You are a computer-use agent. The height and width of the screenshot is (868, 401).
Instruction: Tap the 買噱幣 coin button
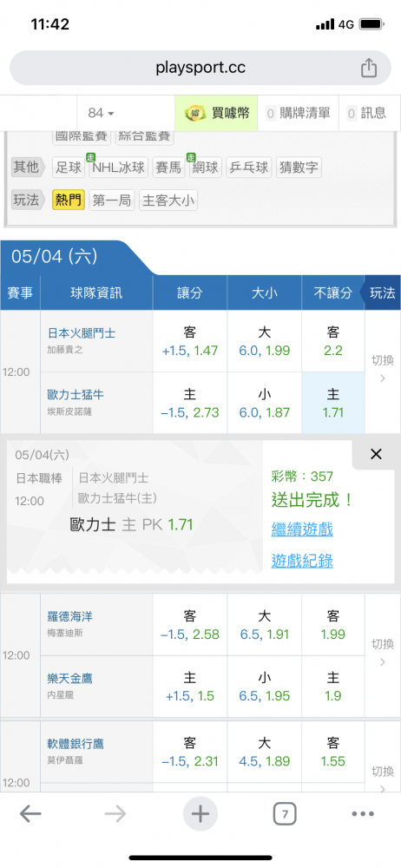point(217,114)
